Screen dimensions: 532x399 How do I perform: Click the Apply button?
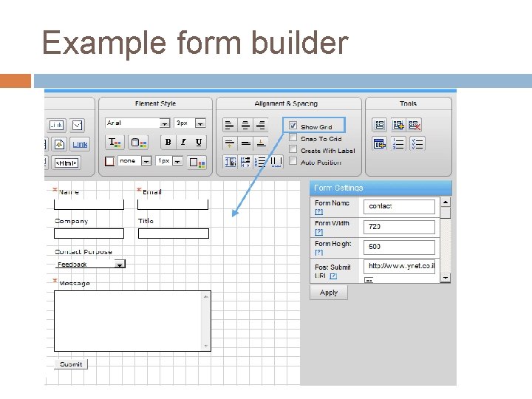tap(328, 293)
